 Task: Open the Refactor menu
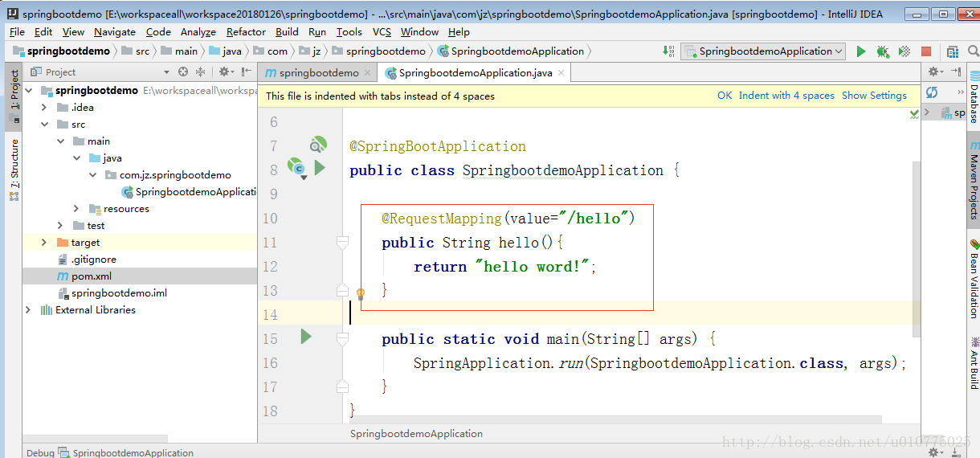click(246, 31)
